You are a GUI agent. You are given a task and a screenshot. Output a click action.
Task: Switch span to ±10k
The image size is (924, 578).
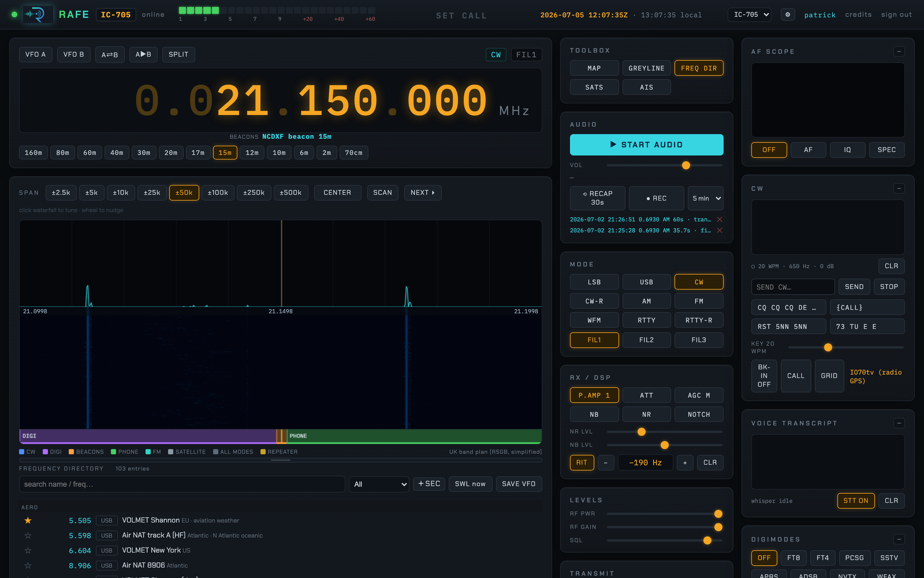(x=121, y=193)
